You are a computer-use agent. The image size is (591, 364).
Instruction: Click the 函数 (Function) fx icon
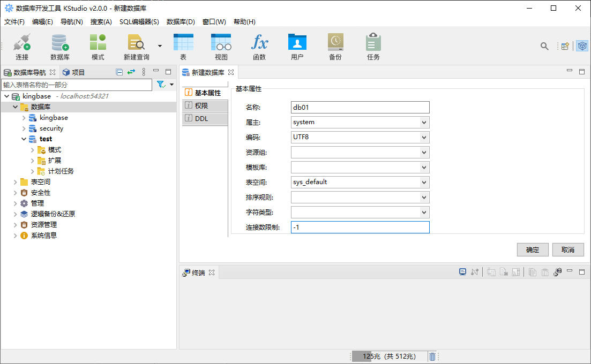click(x=259, y=43)
